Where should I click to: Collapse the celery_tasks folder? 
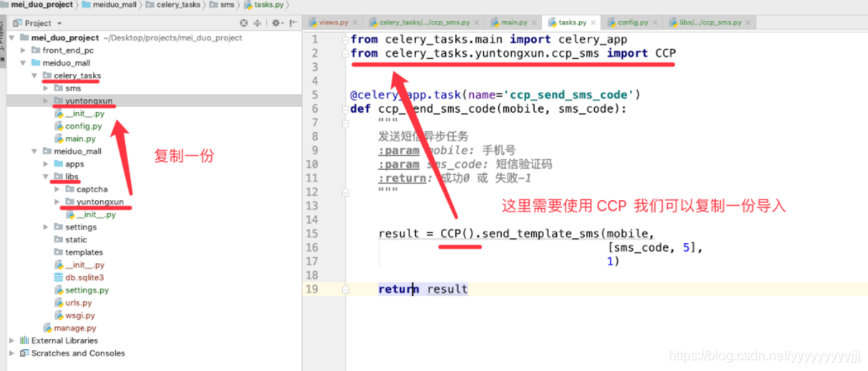click(34, 76)
